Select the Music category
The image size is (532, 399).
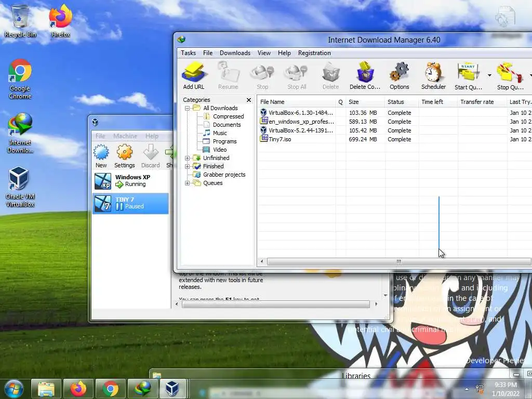pos(215,133)
